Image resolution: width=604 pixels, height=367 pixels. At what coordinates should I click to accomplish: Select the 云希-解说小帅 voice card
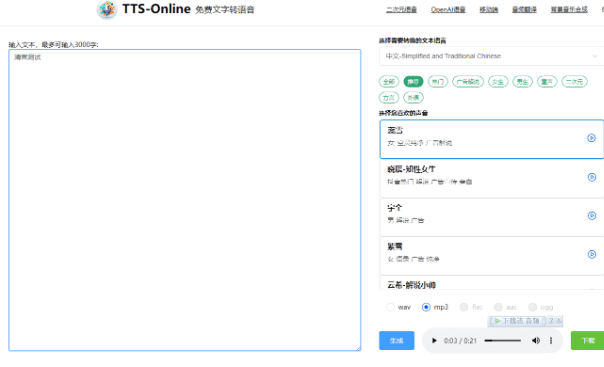[492, 283]
